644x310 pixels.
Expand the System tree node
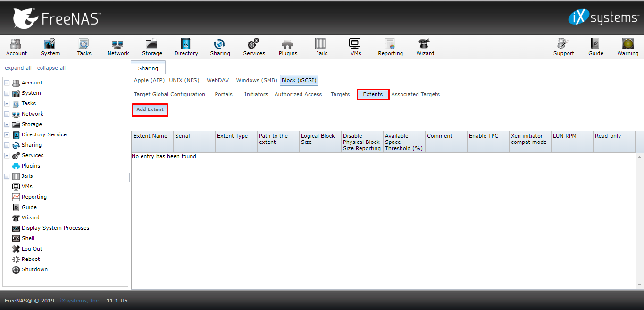7,93
